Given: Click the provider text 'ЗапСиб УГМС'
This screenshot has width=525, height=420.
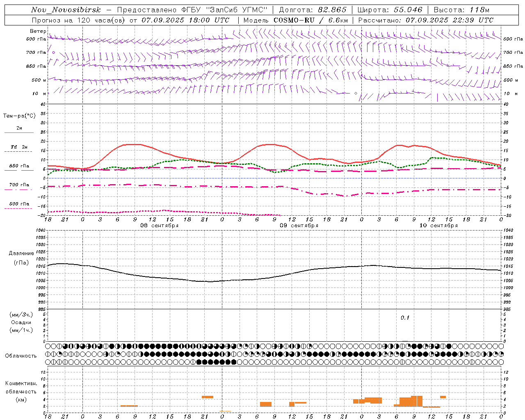Looking at the screenshot, I should tap(238, 10).
